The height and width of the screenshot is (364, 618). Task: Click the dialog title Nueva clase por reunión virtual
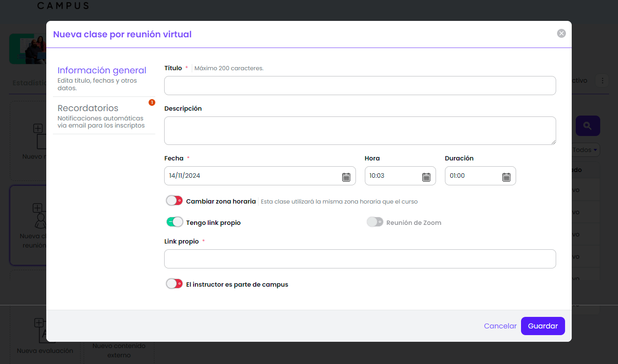pyautogui.click(x=122, y=34)
